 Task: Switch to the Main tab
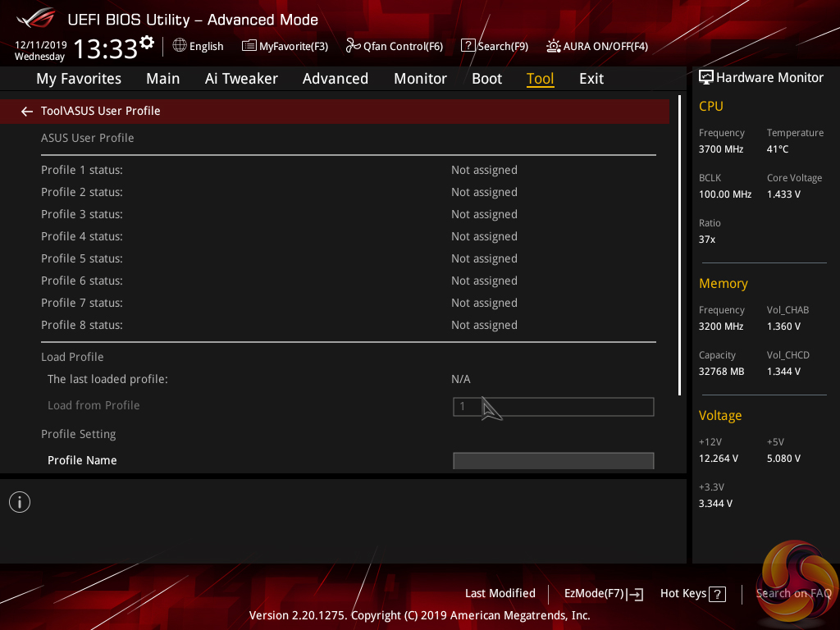tap(163, 78)
